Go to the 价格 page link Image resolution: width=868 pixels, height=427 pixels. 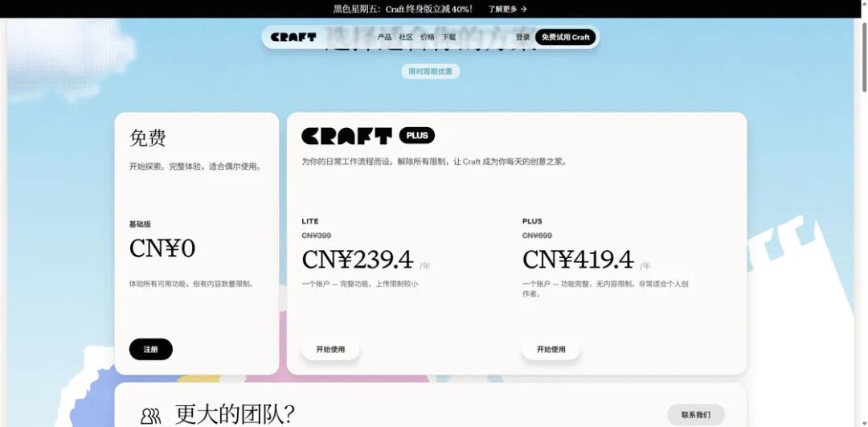pos(428,37)
